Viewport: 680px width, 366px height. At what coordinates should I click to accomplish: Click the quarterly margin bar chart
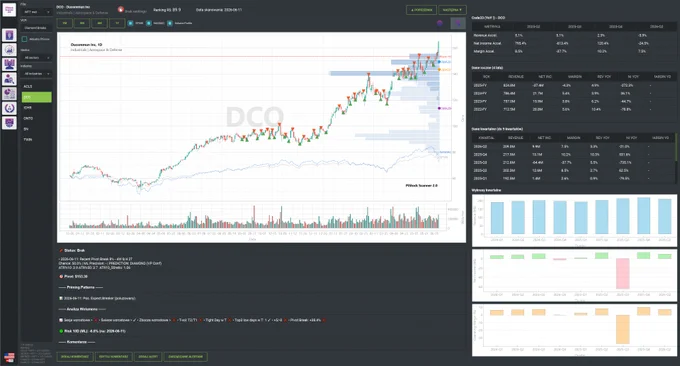574,330
